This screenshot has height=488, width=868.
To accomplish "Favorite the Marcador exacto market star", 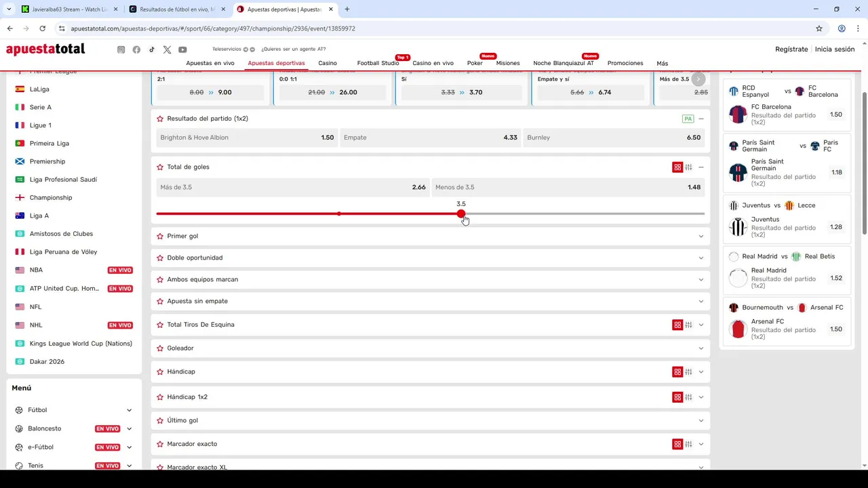I will [160, 444].
